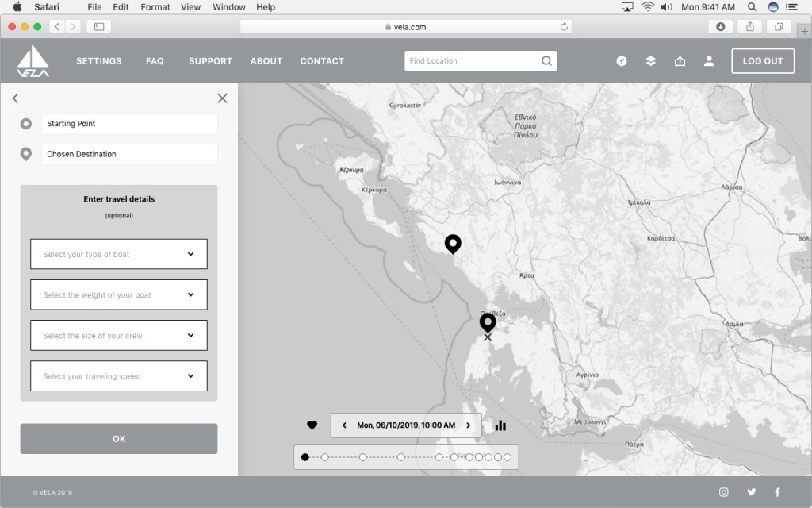Click the LOG OUT button
812x508 pixels.
(x=762, y=61)
